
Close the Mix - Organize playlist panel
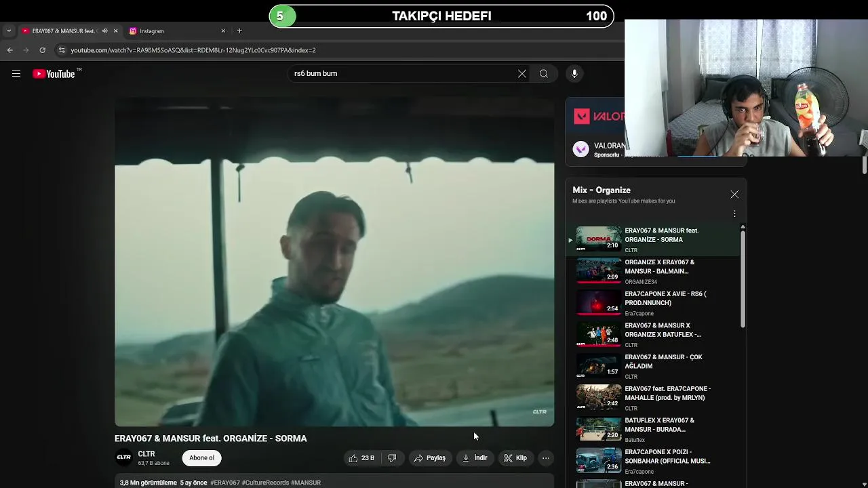point(734,195)
